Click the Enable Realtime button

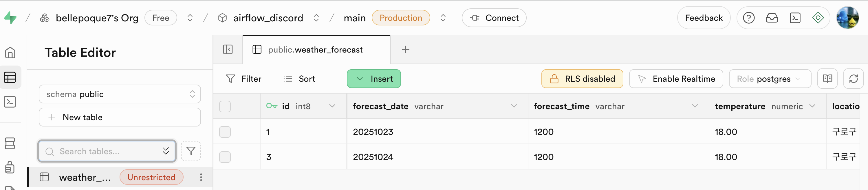pos(676,79)
